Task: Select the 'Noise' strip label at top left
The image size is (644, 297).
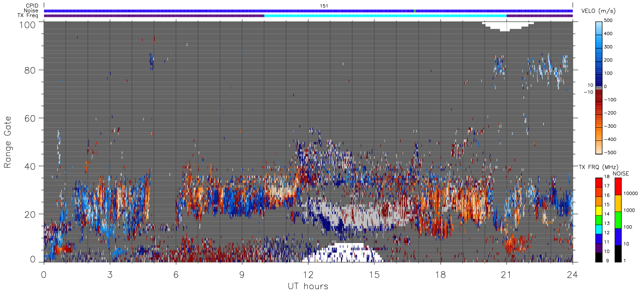Action: (x=31, y=10)
